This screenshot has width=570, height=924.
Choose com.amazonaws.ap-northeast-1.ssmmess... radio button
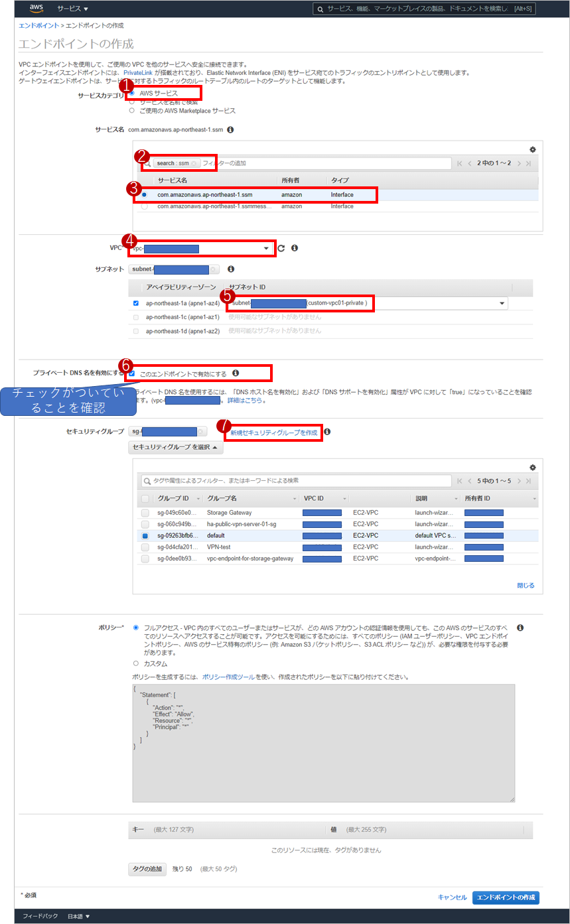(x=144, y=206)
